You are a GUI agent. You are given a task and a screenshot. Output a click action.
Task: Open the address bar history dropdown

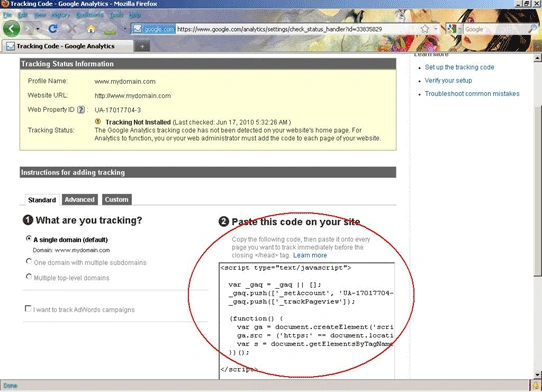pyautogui.click(x=436, y=29)
